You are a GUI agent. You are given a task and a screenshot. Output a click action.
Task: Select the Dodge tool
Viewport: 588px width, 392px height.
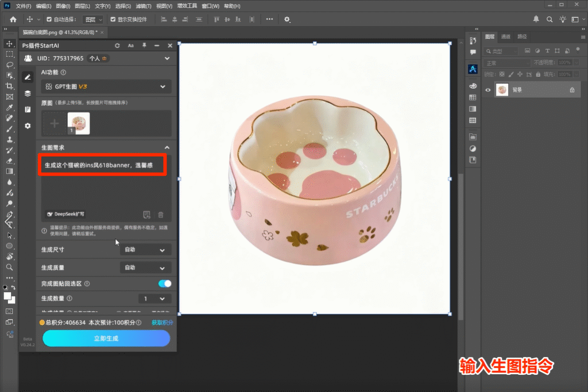tap(9, 204)
